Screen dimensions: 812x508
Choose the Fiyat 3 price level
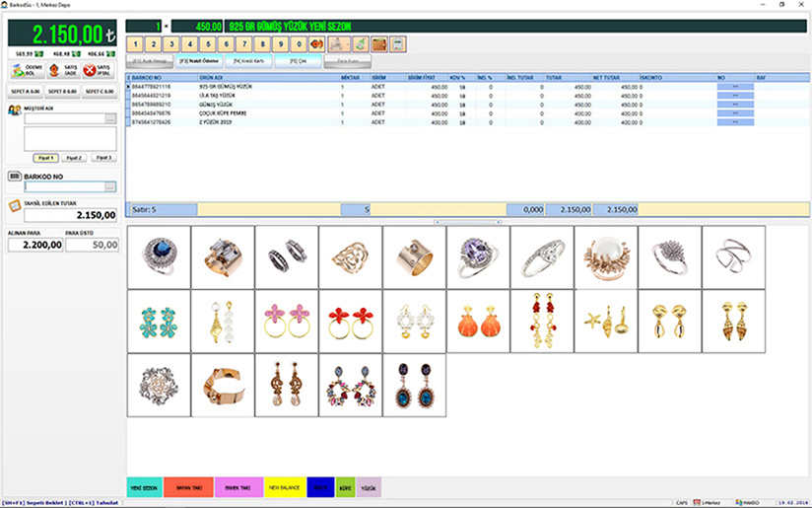pos(102,158)
